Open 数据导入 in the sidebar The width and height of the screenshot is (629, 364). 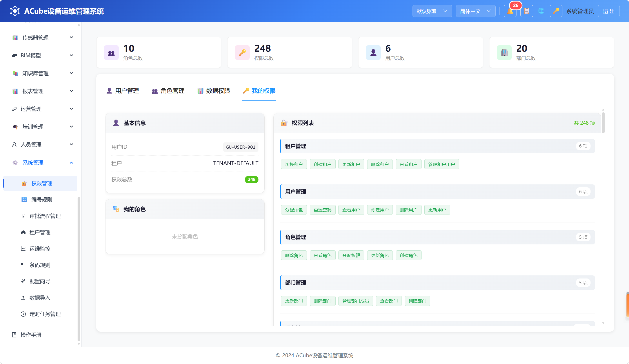pos(40,298)
